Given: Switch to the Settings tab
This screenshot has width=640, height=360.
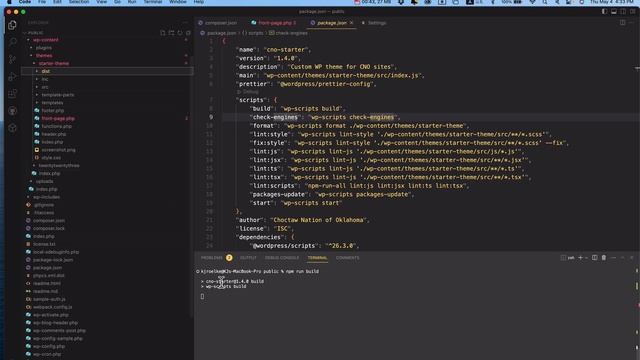Looking at the screenshot, I should (x=377, y=23).
